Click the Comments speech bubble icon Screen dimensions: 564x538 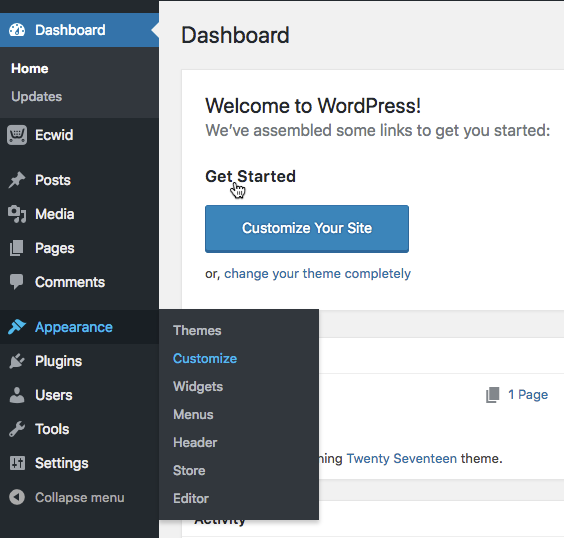[x=17, y=282]
